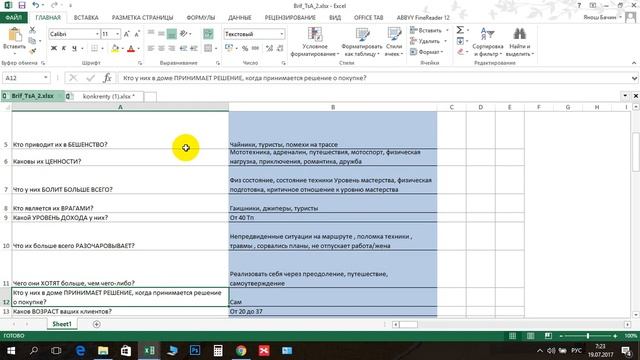The height and width of the screenshot is (360, 640).
Task: Switch to ВИД ribbon tab
Action: pos(335,18)
